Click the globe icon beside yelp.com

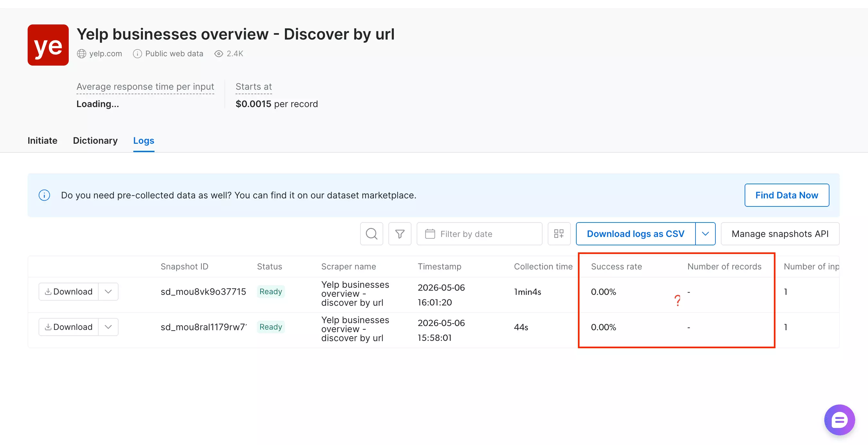(x=82, y=54)
